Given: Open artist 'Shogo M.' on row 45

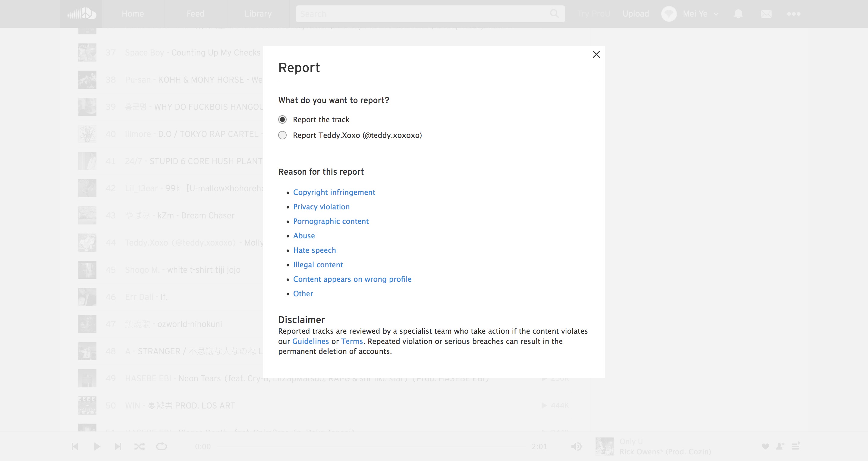Looking at the screenshot, I should [x=142, y=270].
